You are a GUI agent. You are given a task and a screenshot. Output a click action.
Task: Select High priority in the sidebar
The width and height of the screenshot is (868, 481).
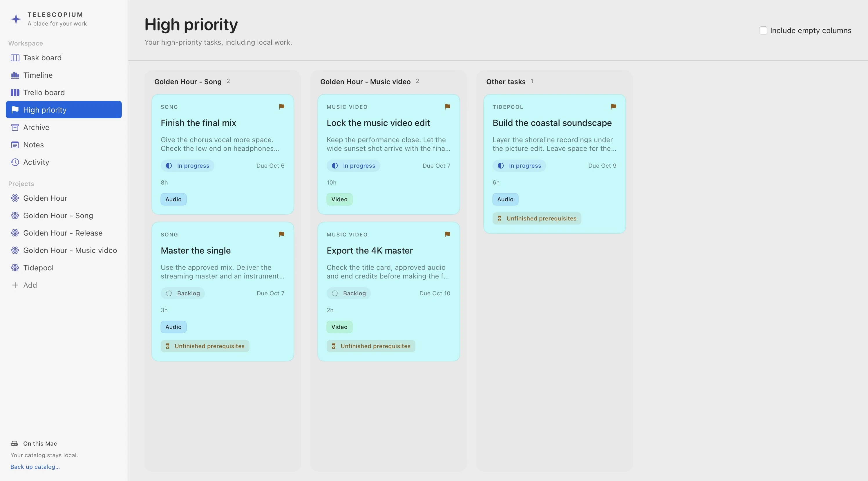[x=64, y=110]
